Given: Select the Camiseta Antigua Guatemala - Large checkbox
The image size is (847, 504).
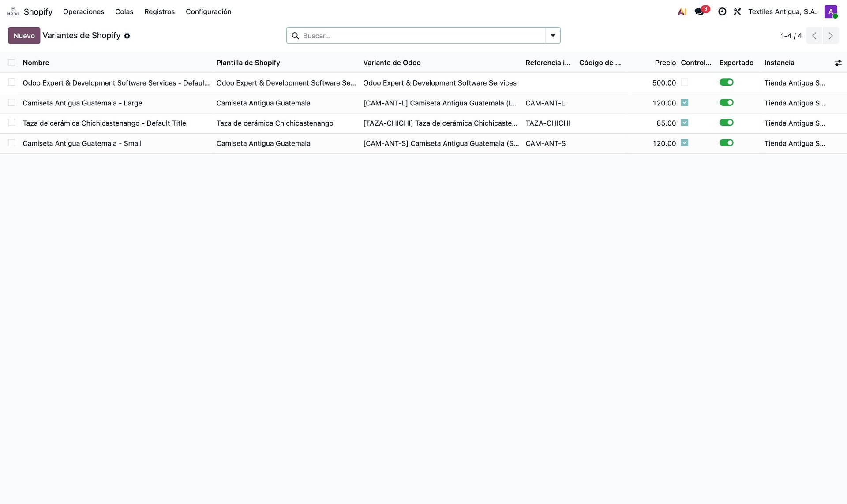Looking at the screenshot, I should pyautogui.click(x=11, y=103).
